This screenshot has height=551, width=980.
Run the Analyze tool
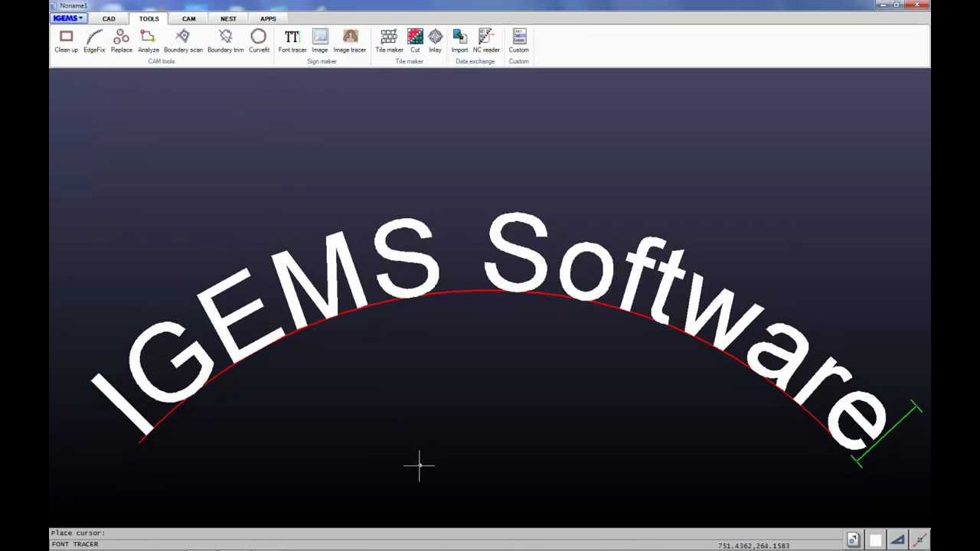pyautogui.click(x=148, y=41)
